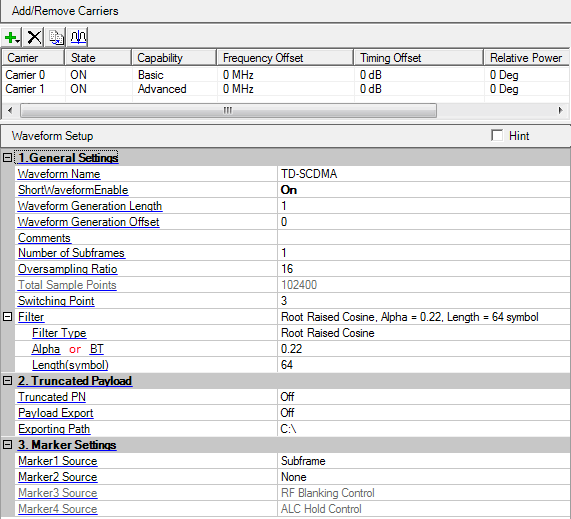Click the Oversampling Ratio value field
The width and height of the screenshot is (571, 519).
[424, 269]
